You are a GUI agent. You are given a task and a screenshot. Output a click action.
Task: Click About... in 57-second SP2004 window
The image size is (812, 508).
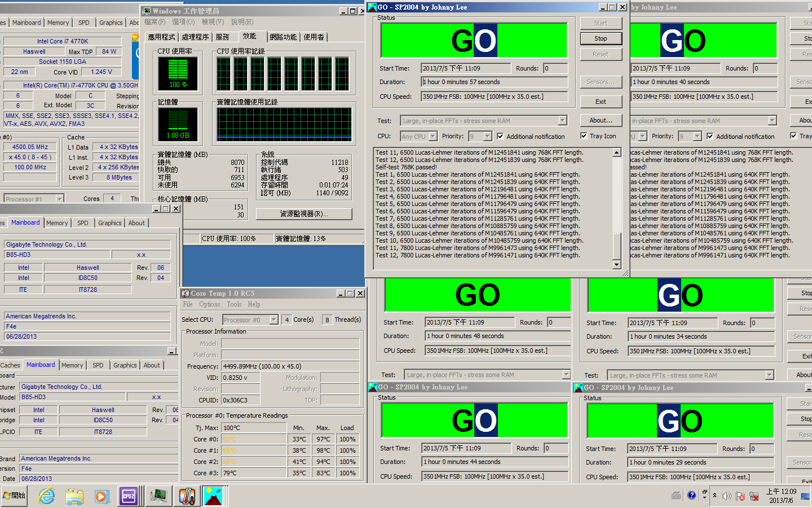tap(601, 120)
